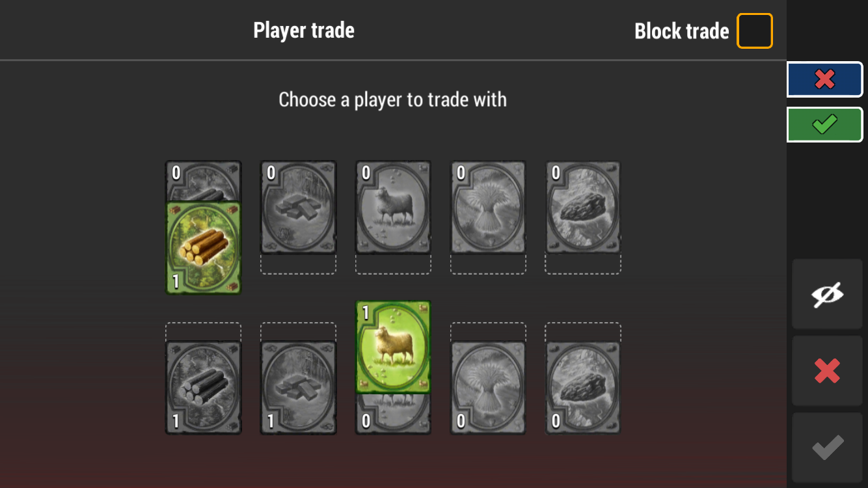Screen dimensions: 868x488
Task: Select the grey ore card in top row
Action: point(583,208)
